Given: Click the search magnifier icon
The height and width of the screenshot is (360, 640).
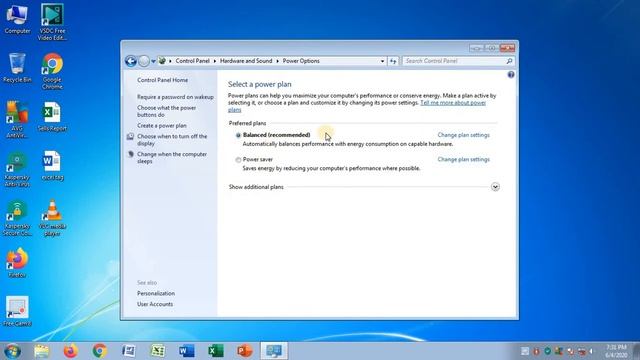Looking at the screenshot, I should (x=509, y=61).
